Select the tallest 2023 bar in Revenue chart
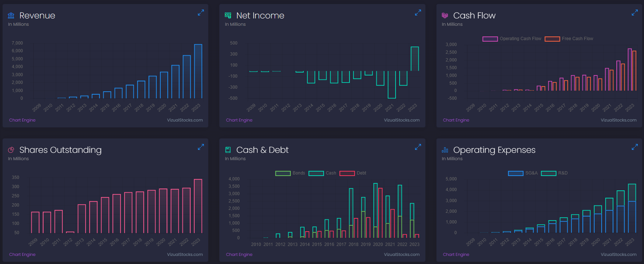This screenshot has width=644, height=264. tap(198, 71)
